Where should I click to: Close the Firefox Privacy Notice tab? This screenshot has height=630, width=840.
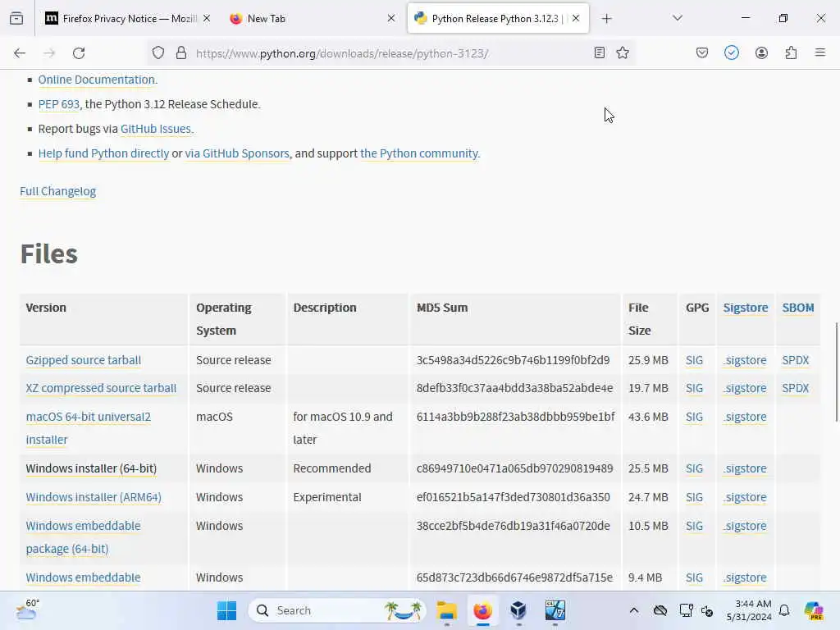pyautogui.click(x=207, y=18)
